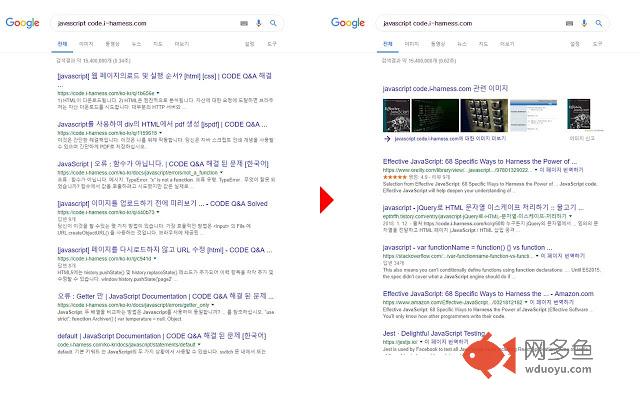Open the virtual keyboard icon in left search box
640x400 pixels.
244,23
